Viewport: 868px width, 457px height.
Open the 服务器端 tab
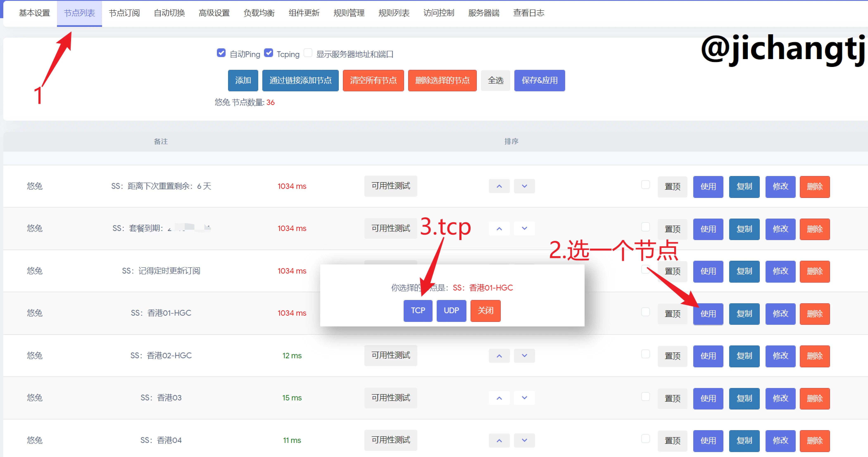(x=484, y=13)
